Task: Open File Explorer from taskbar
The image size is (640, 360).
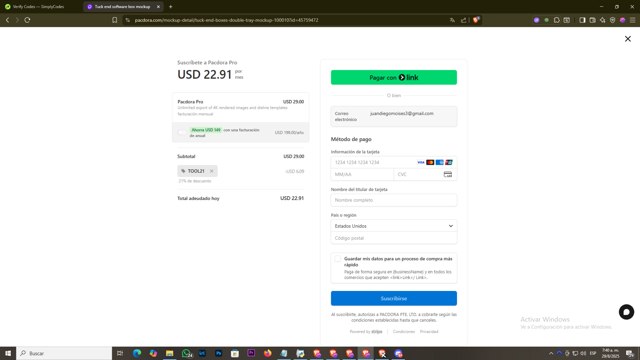Action: pos(169,353)
